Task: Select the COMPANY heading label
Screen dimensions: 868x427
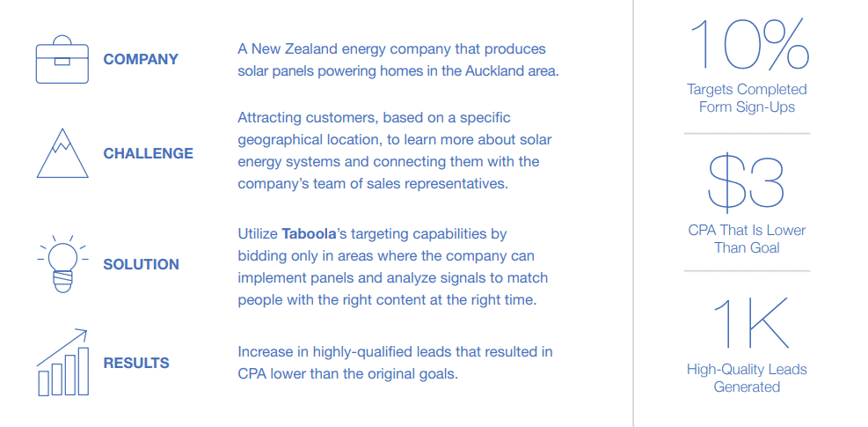Action: pos(141,59)
